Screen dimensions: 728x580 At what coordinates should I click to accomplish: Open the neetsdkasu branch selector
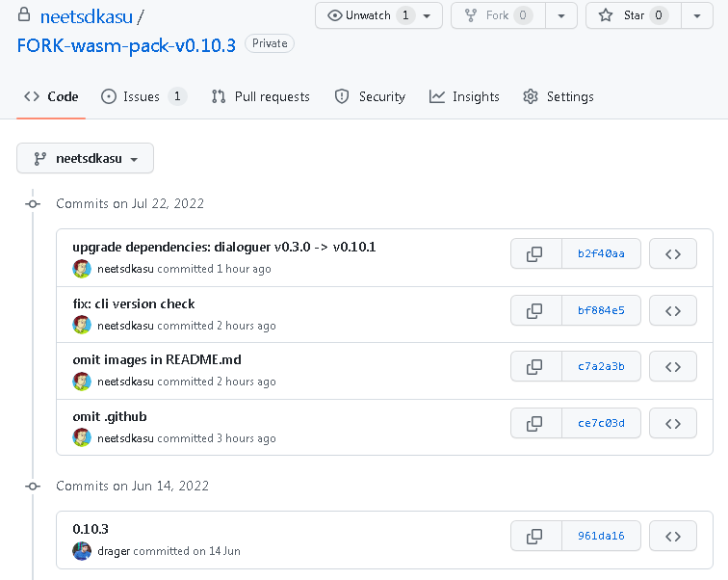(x=85, y=158)
